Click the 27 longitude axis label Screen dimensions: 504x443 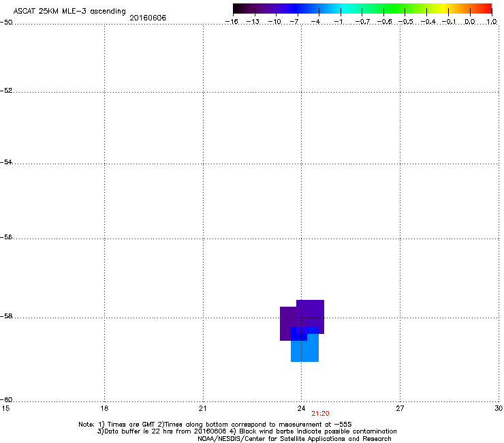(400, 408)
